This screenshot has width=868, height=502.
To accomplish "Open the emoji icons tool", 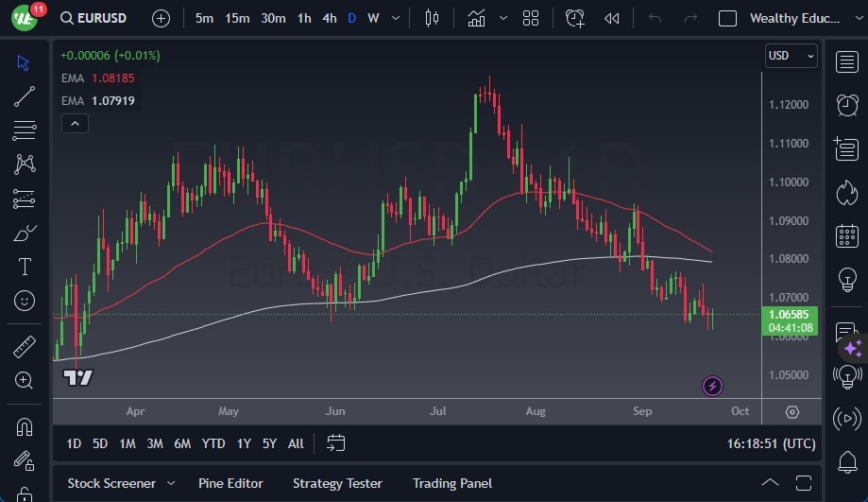I will 25,301.
